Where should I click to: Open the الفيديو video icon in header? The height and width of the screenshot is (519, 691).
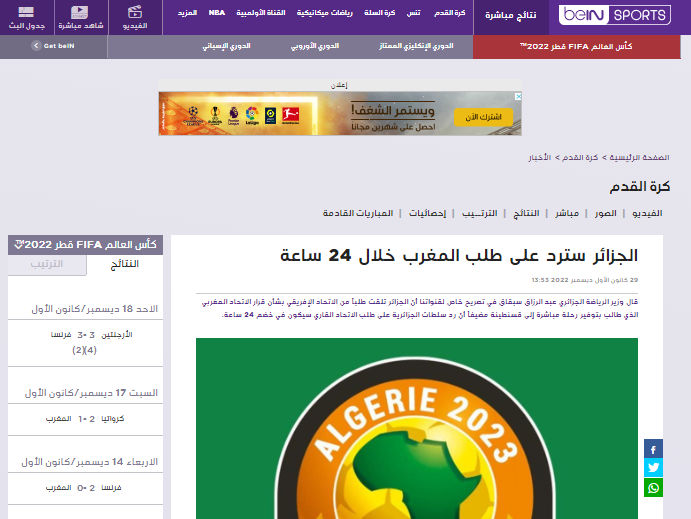coord(133,17)
